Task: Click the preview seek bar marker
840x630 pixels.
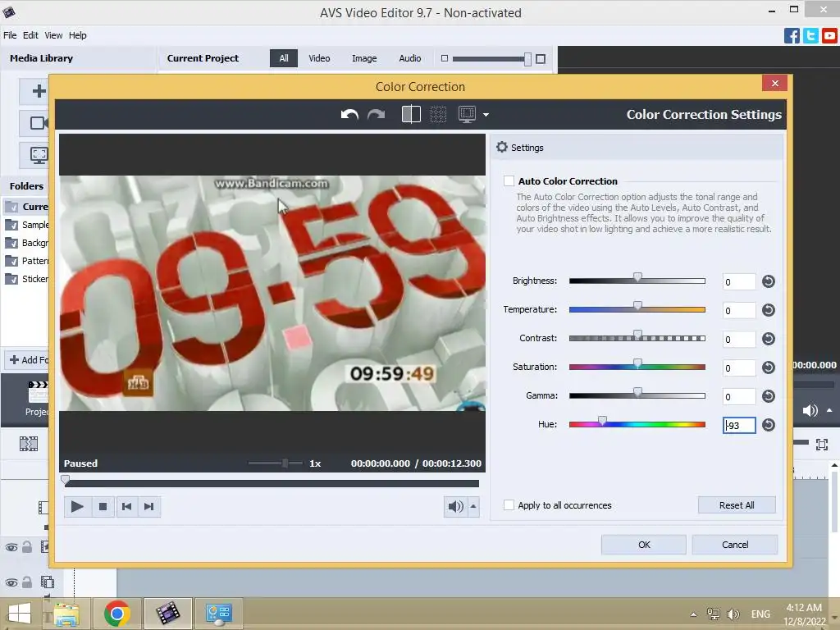Action: tap(66, 480)
